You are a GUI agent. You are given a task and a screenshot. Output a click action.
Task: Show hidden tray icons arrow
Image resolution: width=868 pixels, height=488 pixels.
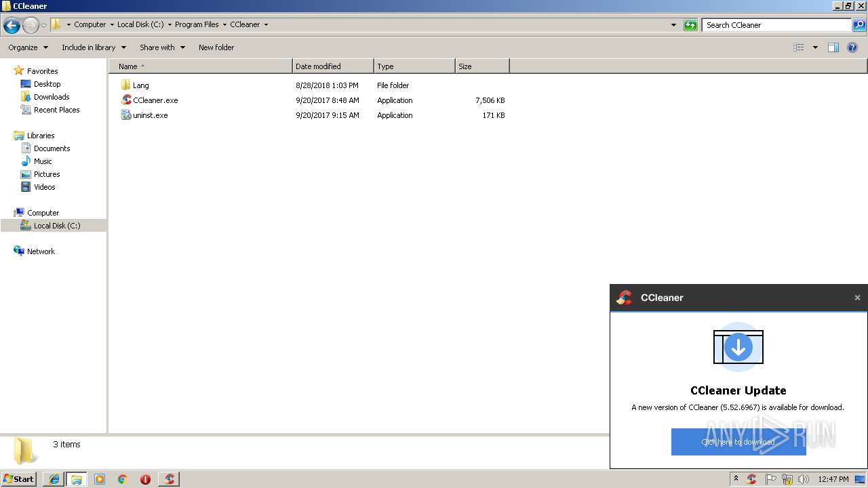(x=736, y=479)
